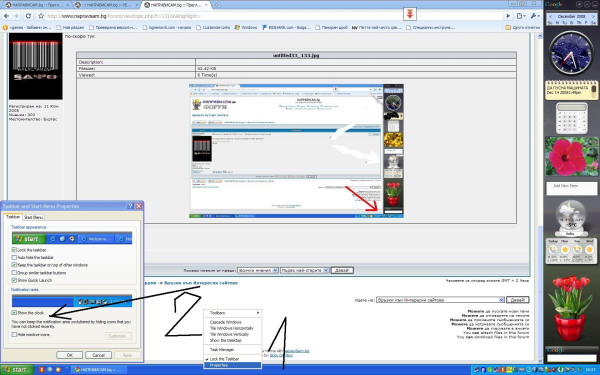Switch to the Start Menu tab

(33, 217)
